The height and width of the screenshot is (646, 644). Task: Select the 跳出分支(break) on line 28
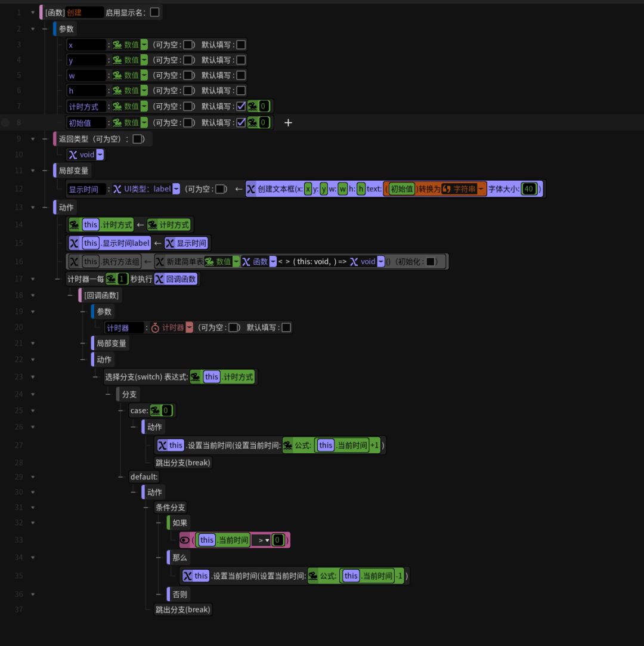pyautogui.click(x=183, y=462)
